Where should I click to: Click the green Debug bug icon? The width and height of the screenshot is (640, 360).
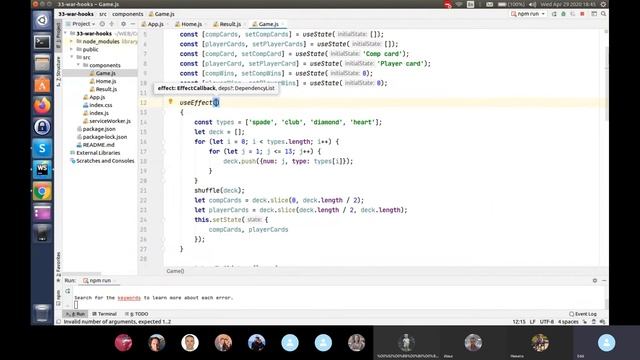563,14
